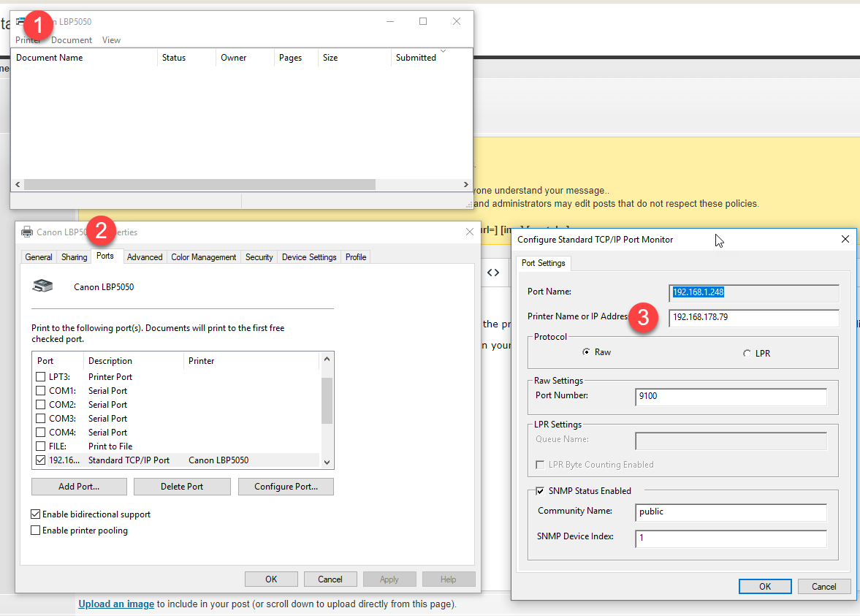Viewport: 860px width, 616px height.
Task: Check the COM3: serial port checkbox
Action: coord(41,419)
